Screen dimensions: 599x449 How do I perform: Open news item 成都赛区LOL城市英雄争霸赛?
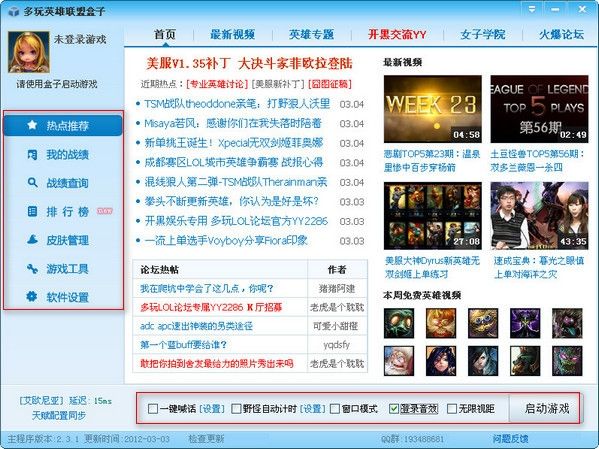point(234,162)
